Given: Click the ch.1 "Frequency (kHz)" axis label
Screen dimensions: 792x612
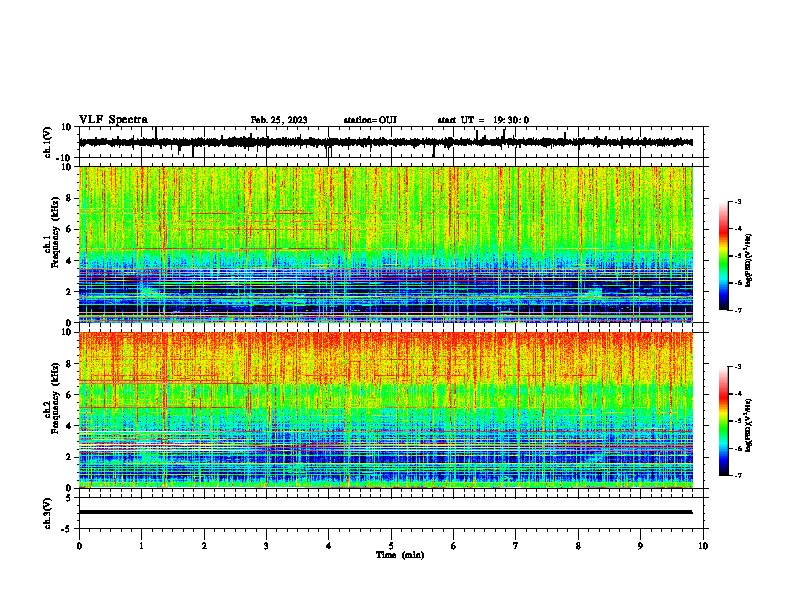Looking at the screenshot, I should coord(55,233).
